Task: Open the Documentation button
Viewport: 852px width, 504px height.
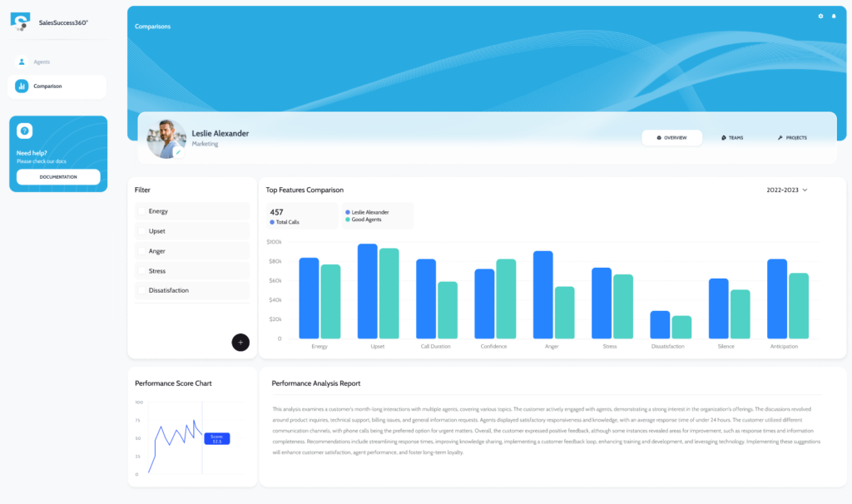Action: [58, 177]
